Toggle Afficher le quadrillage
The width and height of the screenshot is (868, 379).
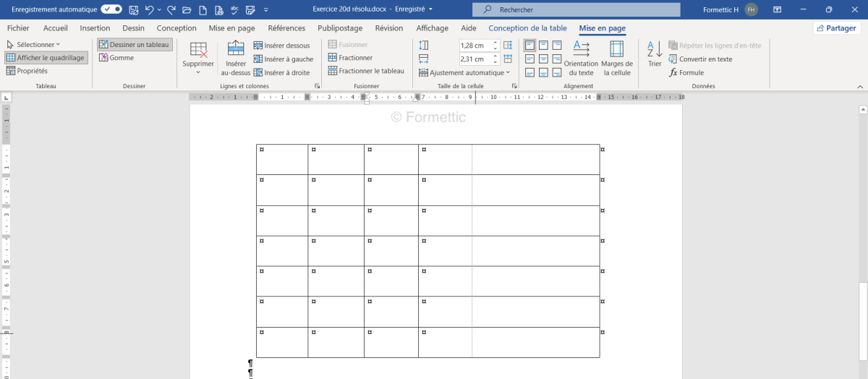[46, 58]
